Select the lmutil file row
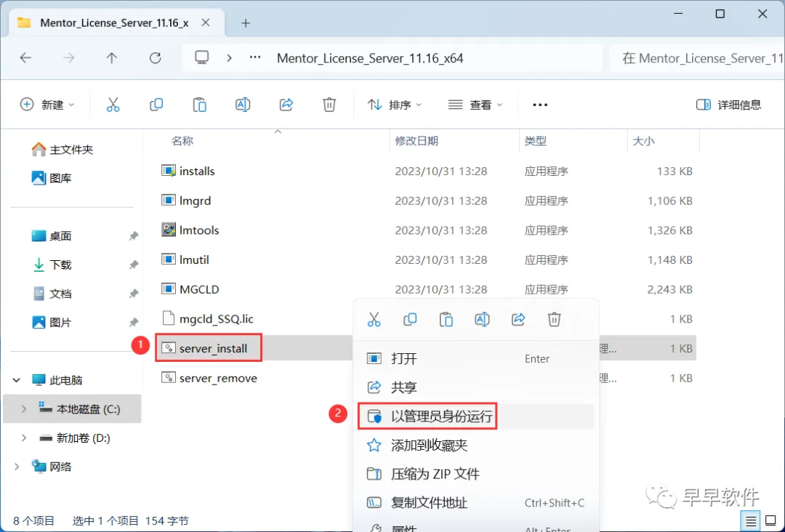Screen dimensions: 785x532 [425, 259]
